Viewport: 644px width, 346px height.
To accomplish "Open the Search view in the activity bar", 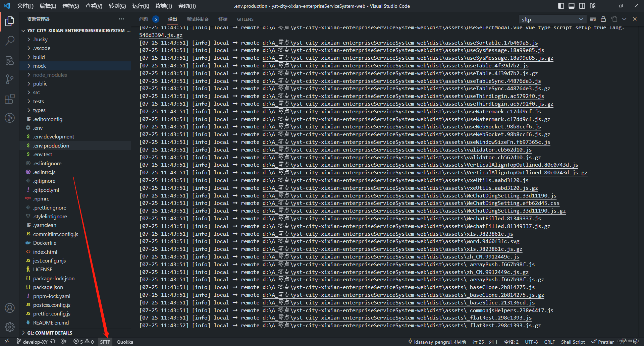I will 10,40.
